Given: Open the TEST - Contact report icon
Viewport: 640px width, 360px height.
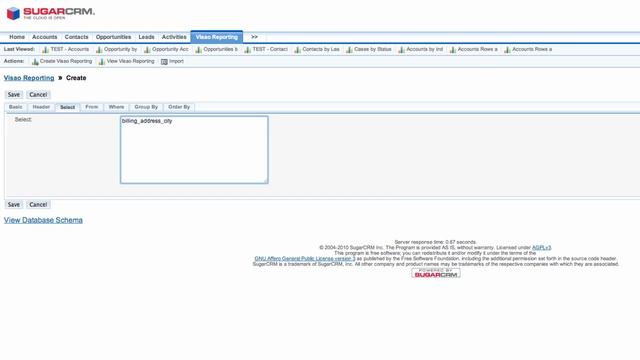Looking at the screenshot, I should coord(248,50).
